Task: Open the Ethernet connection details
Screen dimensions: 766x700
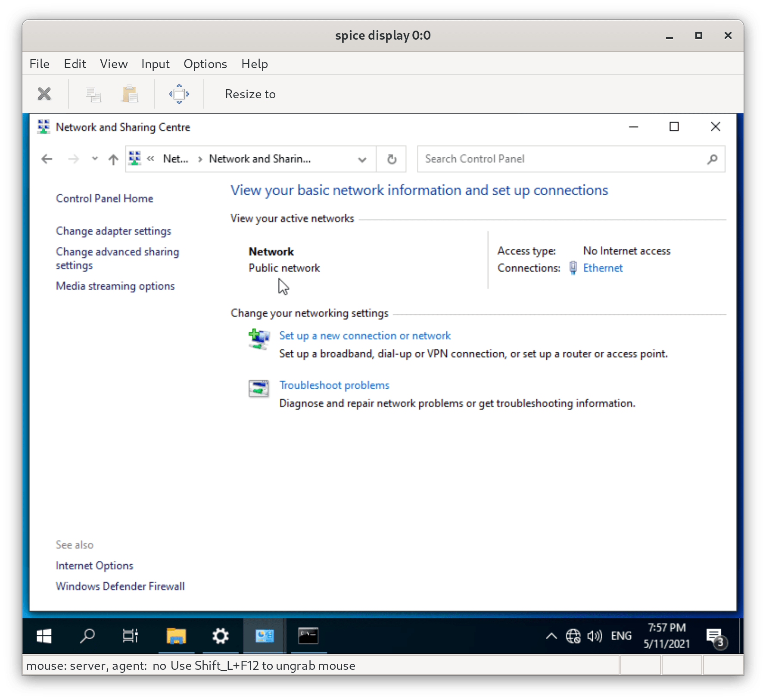Action: (x=602, y=268)
